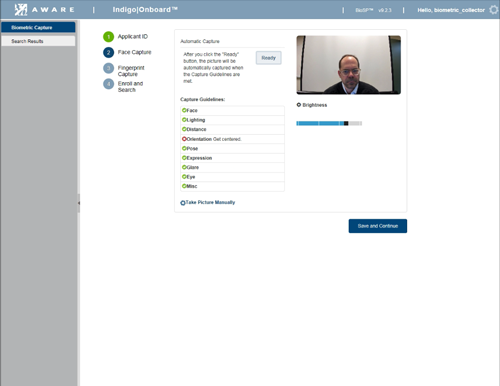Click the red Orientation status icon
500x386 pixels.
pyautogui.click(x=184, y=139)
